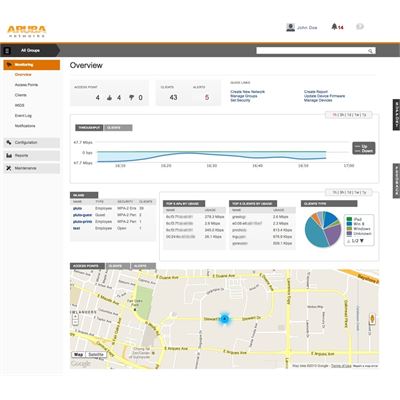Click the 813.4 Kbps client usage value

(x=282, y=230)
